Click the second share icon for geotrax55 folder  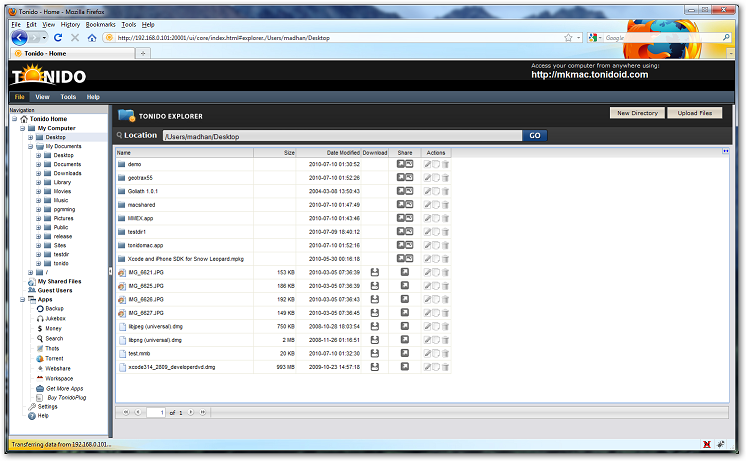click(x=409, y=177)
